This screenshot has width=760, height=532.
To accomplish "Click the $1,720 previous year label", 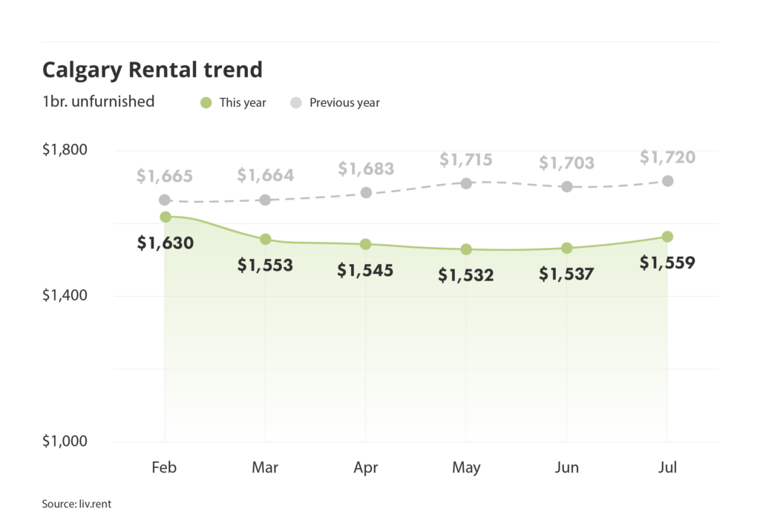I will tap(667, 157).
